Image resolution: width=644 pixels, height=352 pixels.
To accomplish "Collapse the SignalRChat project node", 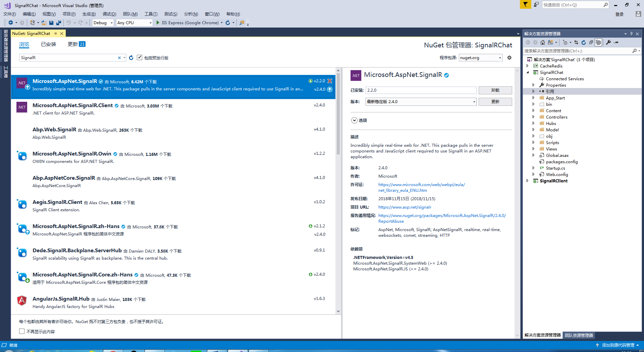I will [528, 72].
